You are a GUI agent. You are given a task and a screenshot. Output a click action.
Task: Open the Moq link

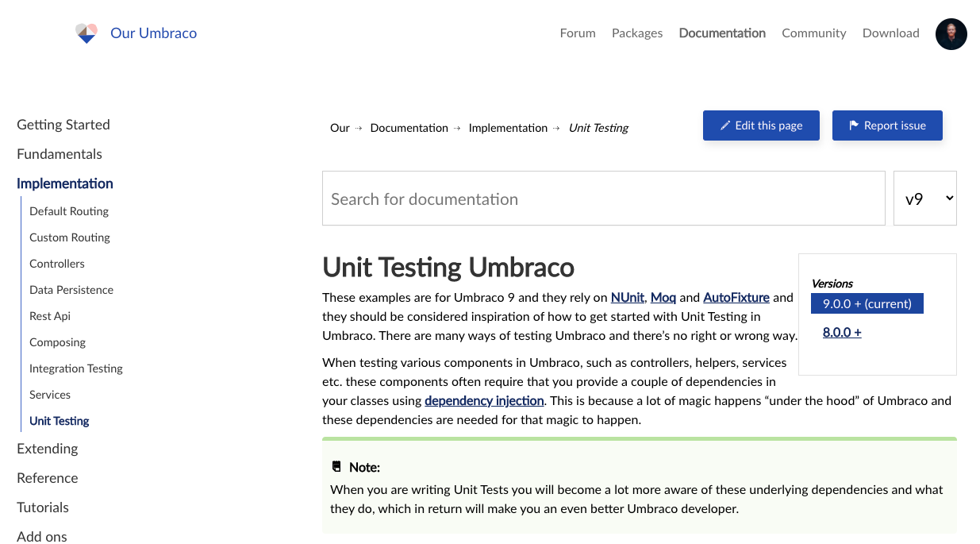tap(663, 298)
